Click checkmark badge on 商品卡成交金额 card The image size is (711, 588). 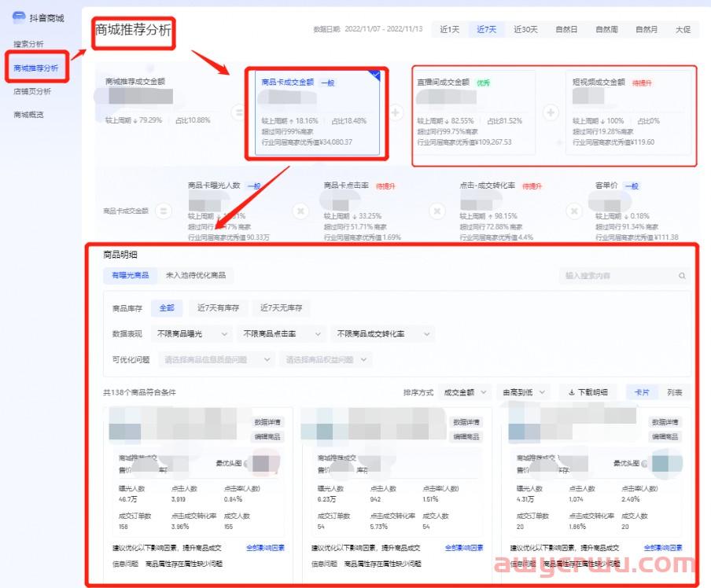[x=374, y=75]
